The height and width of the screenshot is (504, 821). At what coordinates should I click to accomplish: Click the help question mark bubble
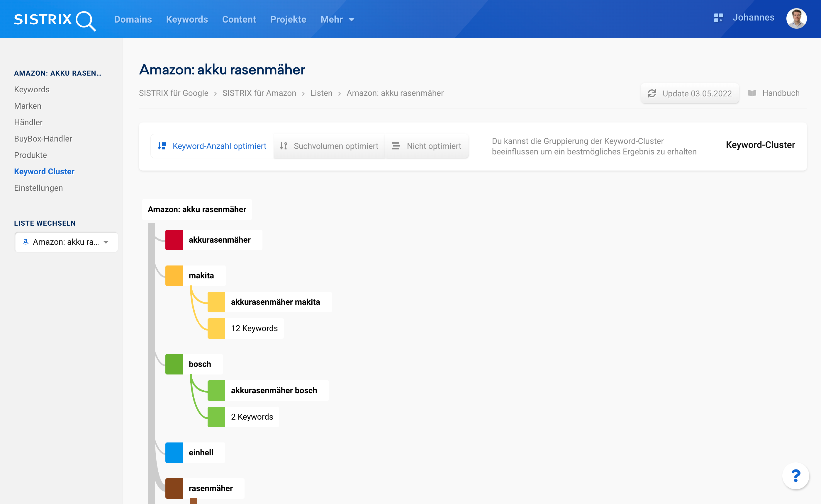[x=795, y=476]
